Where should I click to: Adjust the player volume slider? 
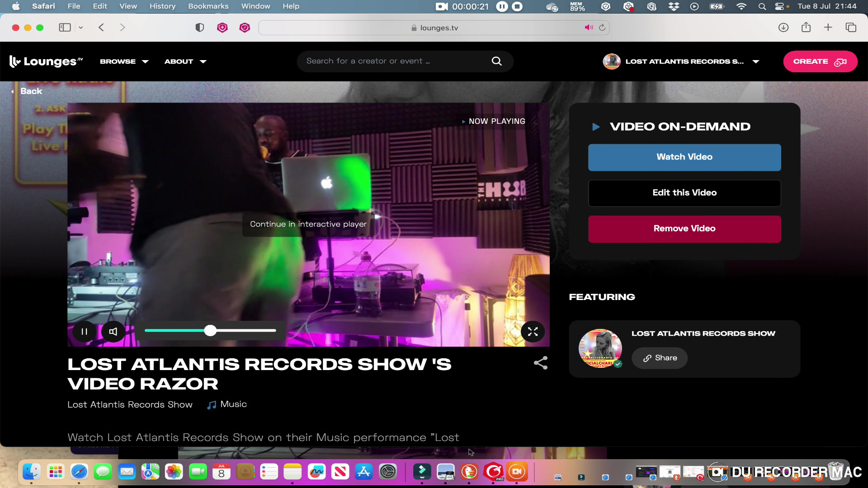click(x=210, y=331)
